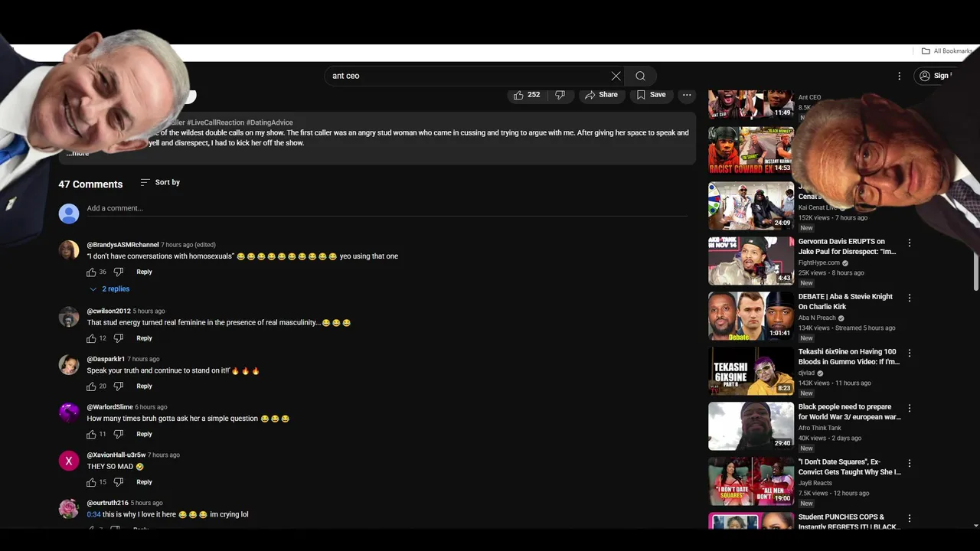Viewport: 980px width, 551px height.
Task: Like WarlordSlime's comment
Action: 91,434
